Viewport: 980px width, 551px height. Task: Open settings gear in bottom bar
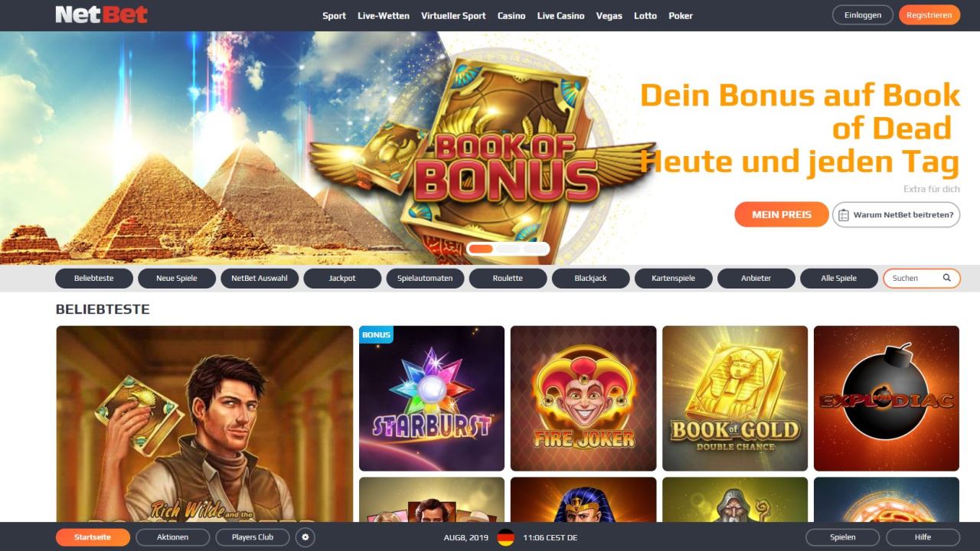[305, 537]
